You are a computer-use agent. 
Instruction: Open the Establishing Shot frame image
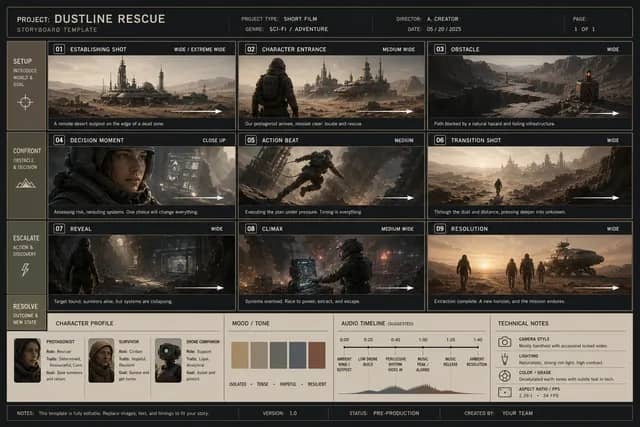pyautogui.click(x=142, y=87)
